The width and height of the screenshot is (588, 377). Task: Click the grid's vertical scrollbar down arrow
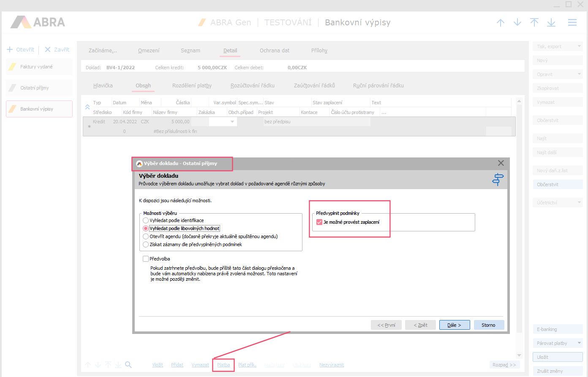pyautogui.click(x=519, y=355)
